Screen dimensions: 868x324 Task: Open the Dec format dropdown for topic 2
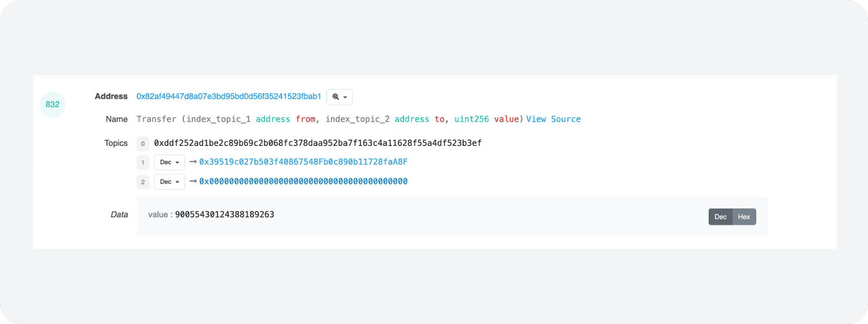(170, 182)
